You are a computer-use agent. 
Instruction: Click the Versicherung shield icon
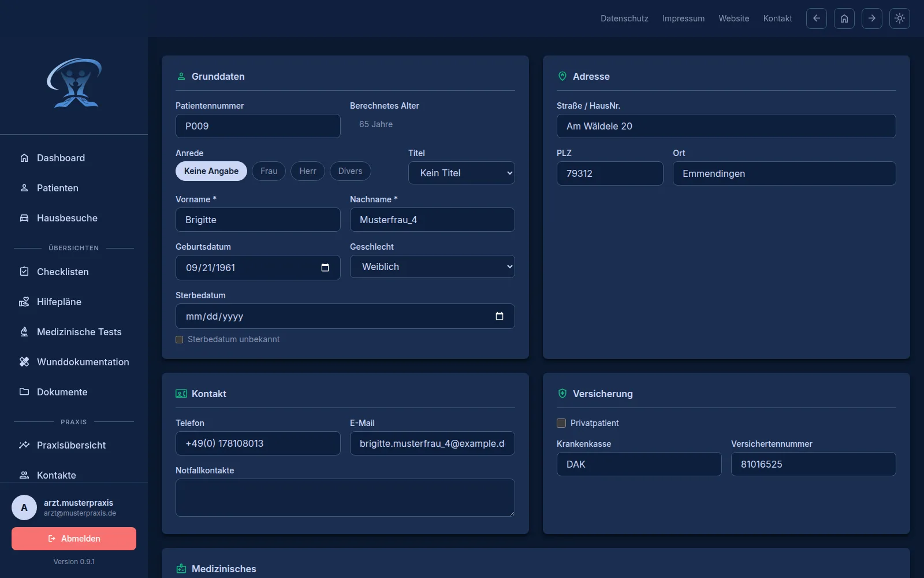(562, 394)
